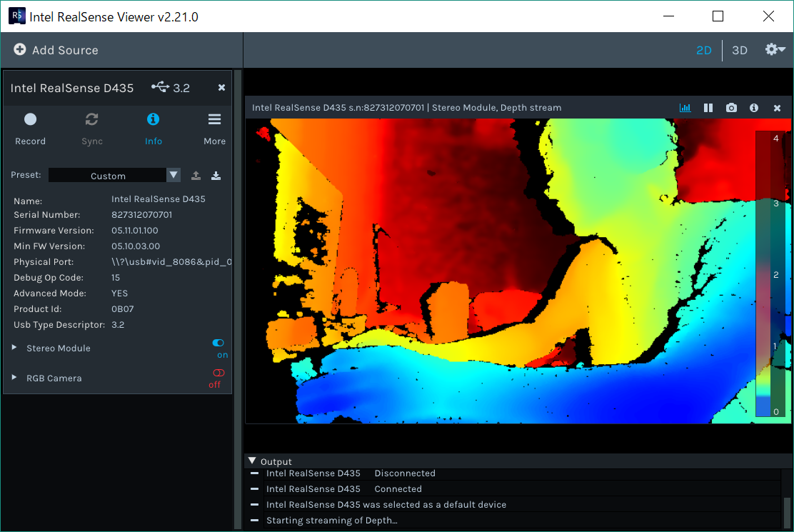794x532 pixels.
Task: Click the Disconnected log entry icon
Action: click(x=255, y=473)
